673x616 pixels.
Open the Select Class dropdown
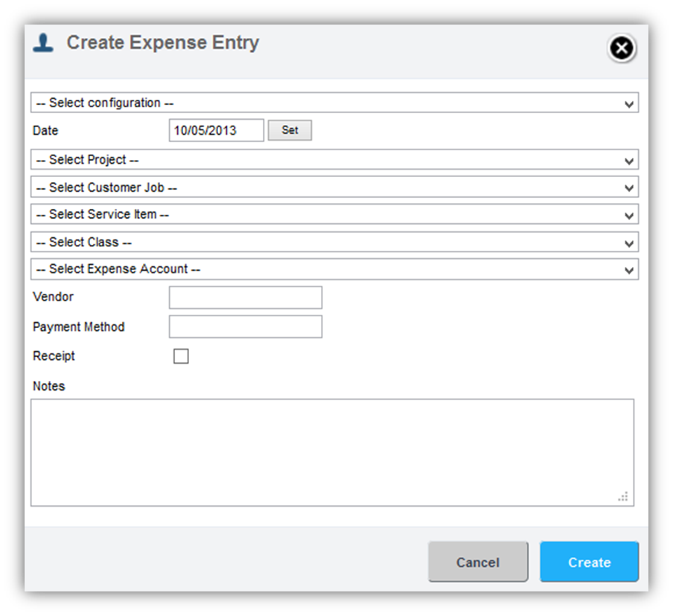click(334, 242)
